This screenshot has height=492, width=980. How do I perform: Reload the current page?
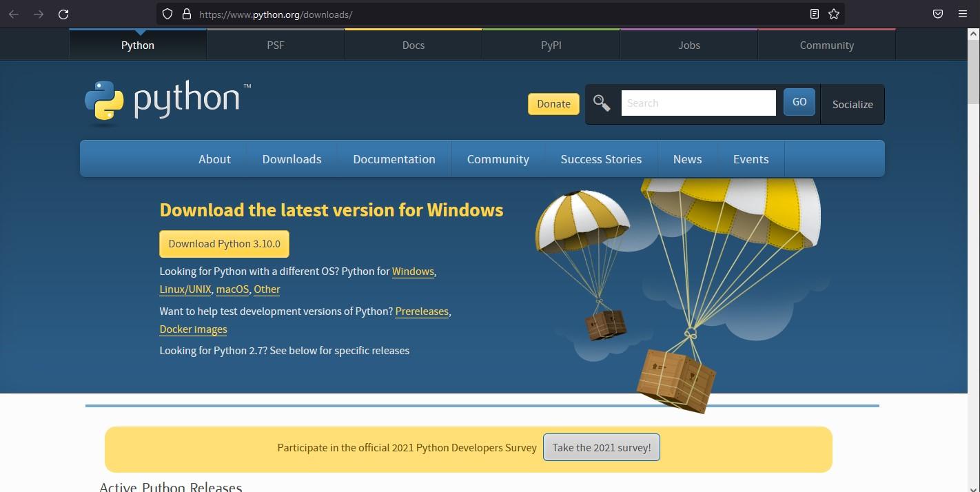pos(63,14)
